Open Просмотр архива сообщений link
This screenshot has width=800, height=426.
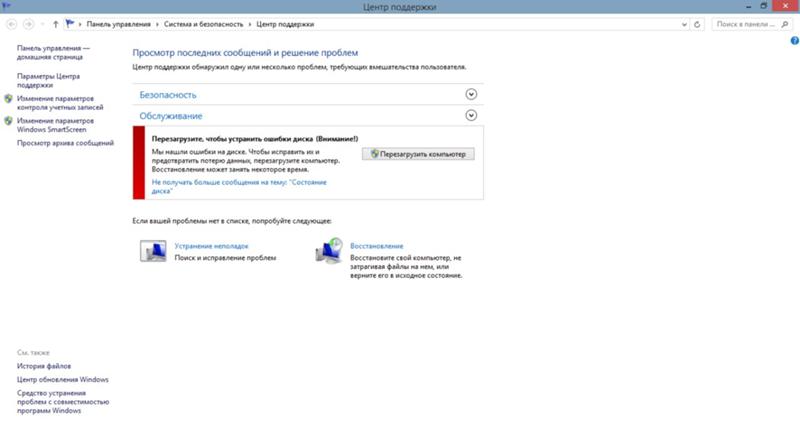pyautogui.click(x=65, y=143)
